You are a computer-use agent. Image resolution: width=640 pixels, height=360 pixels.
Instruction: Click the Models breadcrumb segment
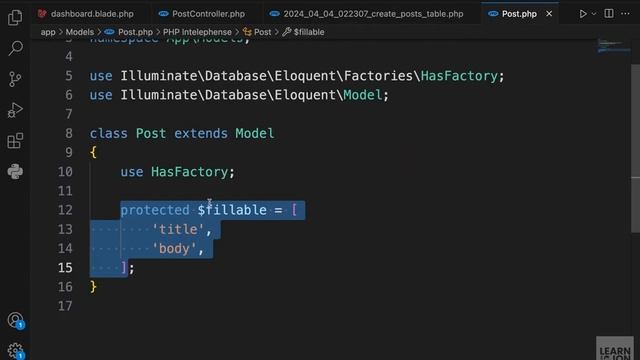click(x=80, y=32)
